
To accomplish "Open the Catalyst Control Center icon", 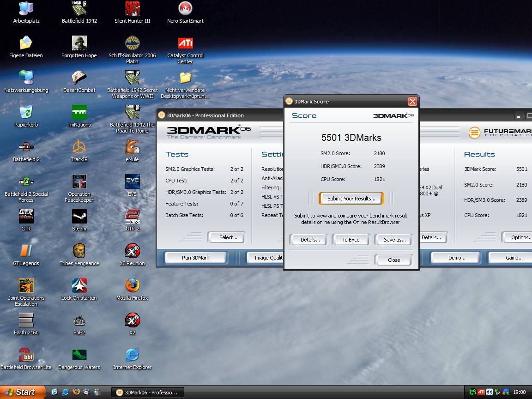I will click(x=185, y=50).
